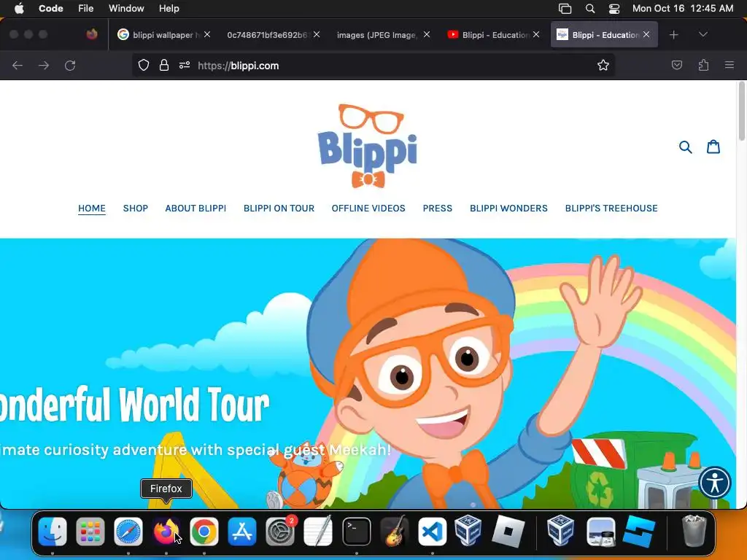747x560 pixels.
Task: Click the Stage Manager icon in menu bar
Action: 565,9
